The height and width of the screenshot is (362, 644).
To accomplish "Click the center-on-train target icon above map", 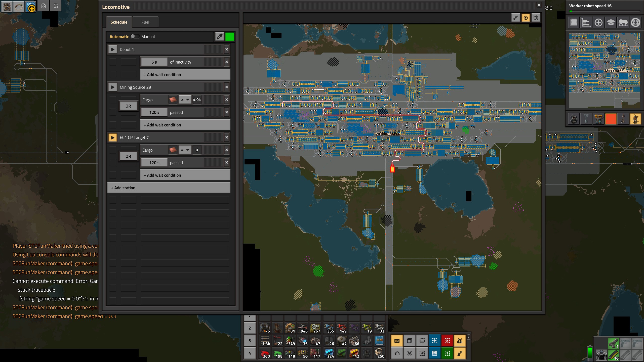I will point(526,18).
